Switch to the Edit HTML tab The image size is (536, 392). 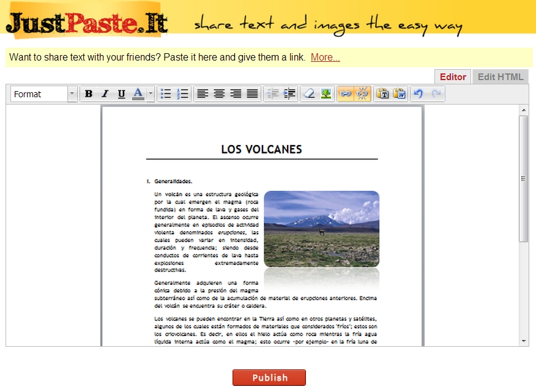coord(501,77)
